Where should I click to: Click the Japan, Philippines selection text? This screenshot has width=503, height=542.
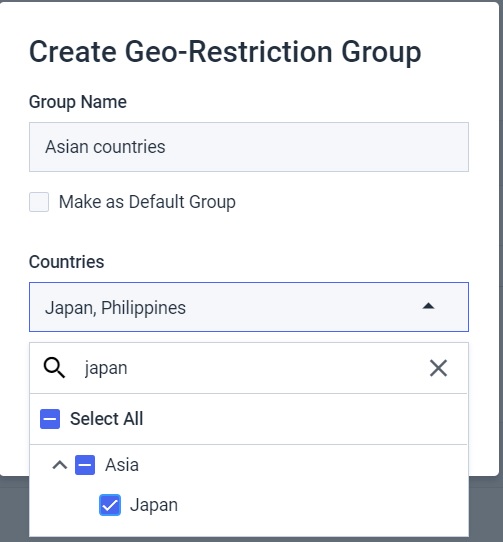tap(115, 308)
